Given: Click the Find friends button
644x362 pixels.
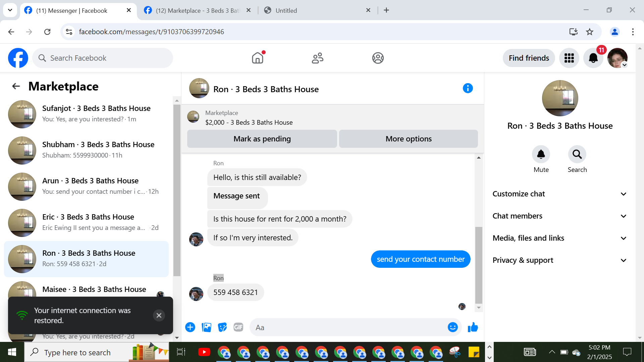Looking at the screenshot, I should pos(529,58).
